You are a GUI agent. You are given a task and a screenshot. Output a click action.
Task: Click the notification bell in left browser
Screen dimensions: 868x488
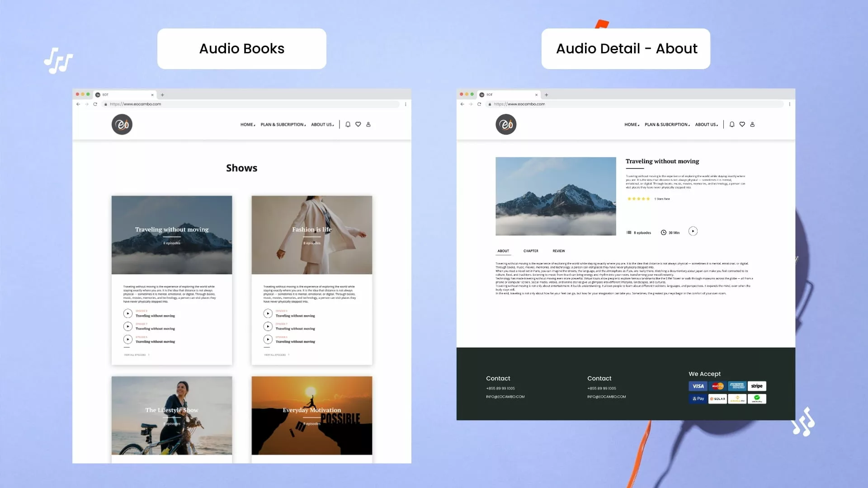[x=348, y=124]
